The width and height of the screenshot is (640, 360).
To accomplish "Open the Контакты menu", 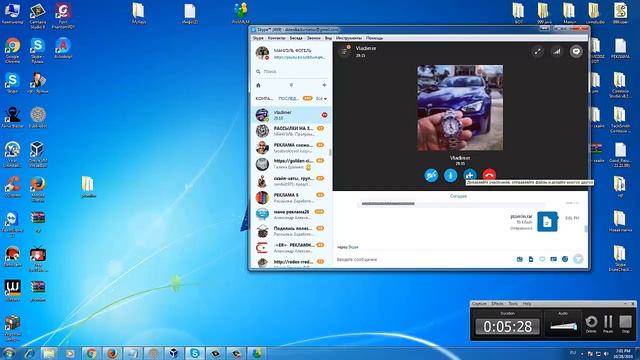I will 276,38.
